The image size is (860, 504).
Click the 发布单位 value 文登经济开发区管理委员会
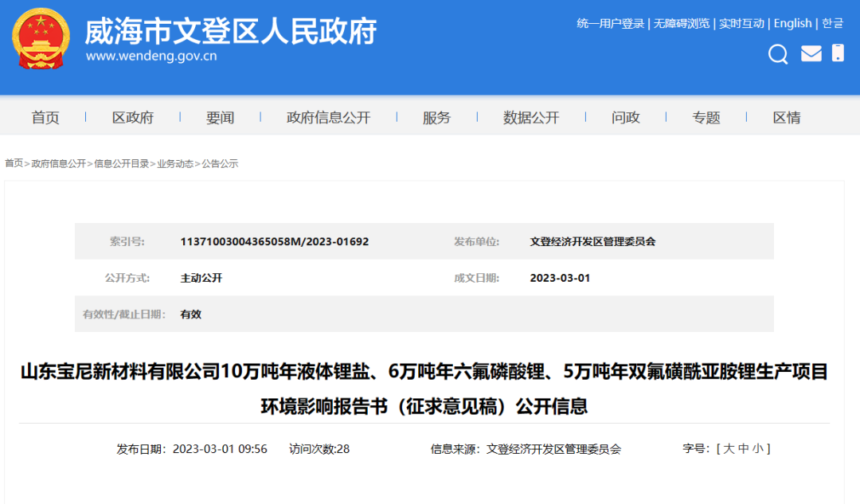click(x=592, y=241)
